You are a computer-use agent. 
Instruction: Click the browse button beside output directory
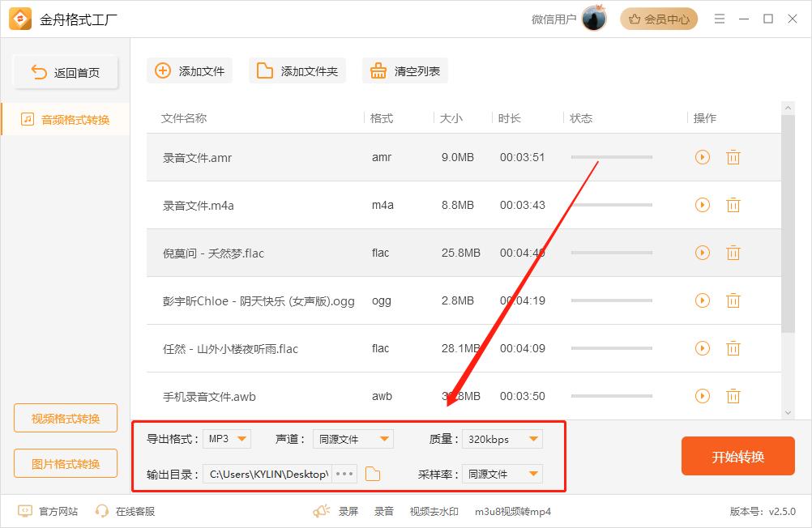tap(344, 474)
